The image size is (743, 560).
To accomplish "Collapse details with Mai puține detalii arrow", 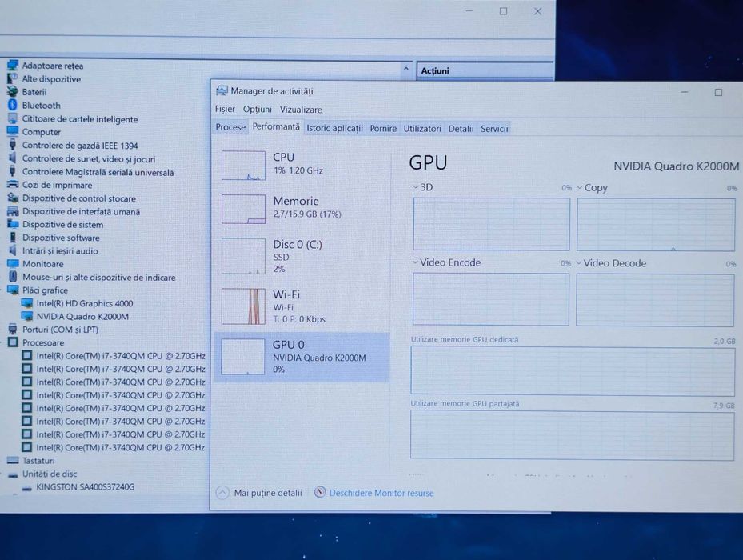I will pyautogui.click(x=222, y=493).
